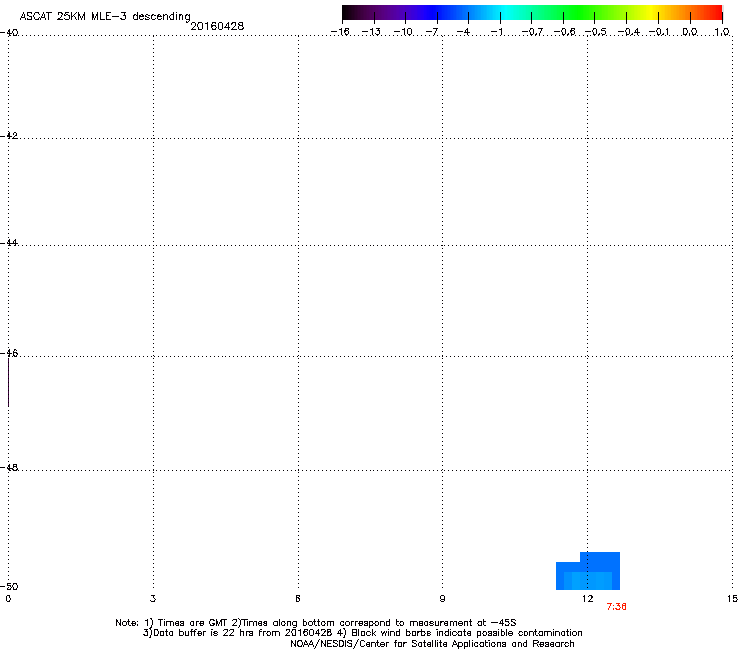The image size is (740, 650).
Task: Click the -48 latitude axis label
Action: (9, 467)
